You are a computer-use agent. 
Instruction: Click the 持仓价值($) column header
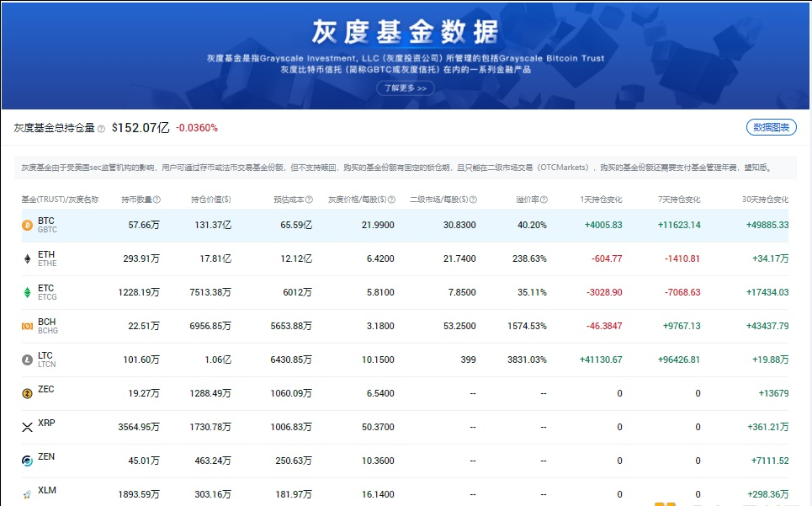click(210, 200)
